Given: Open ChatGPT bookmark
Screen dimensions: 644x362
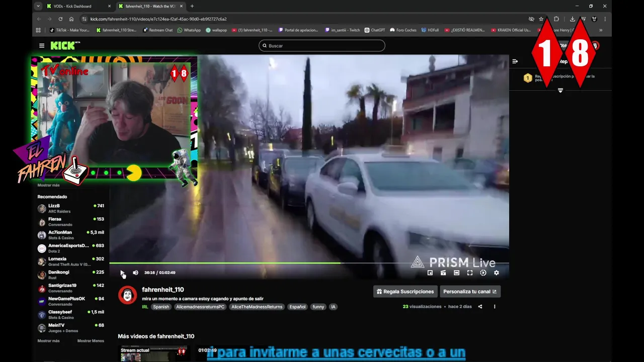Looking at the screenshot, I should point(375,30).
